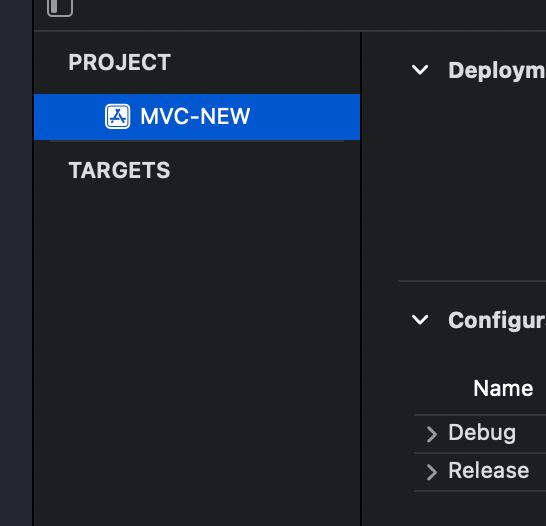This screenshot has width=546, height=526.
Task: Click the dark navigator strip on the far left
Action: pos(16,263)
